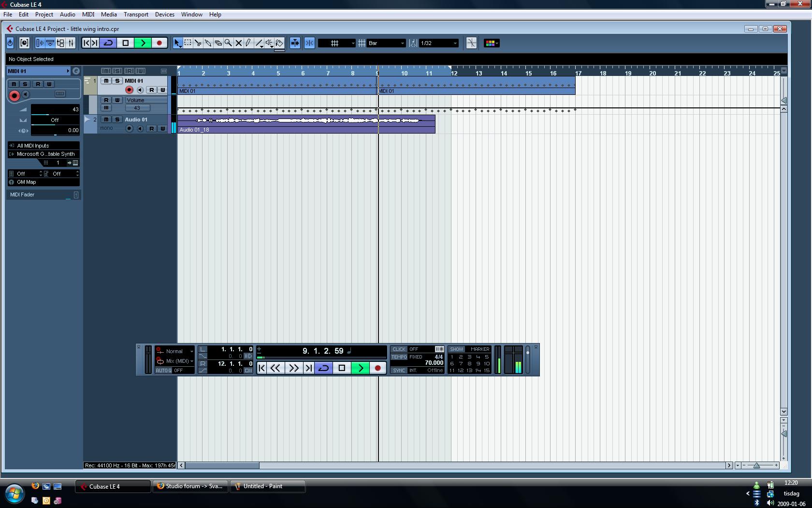Open the All MIDI Inputs routing dropdown
812x508 pixels.
(x=43, y=146)
